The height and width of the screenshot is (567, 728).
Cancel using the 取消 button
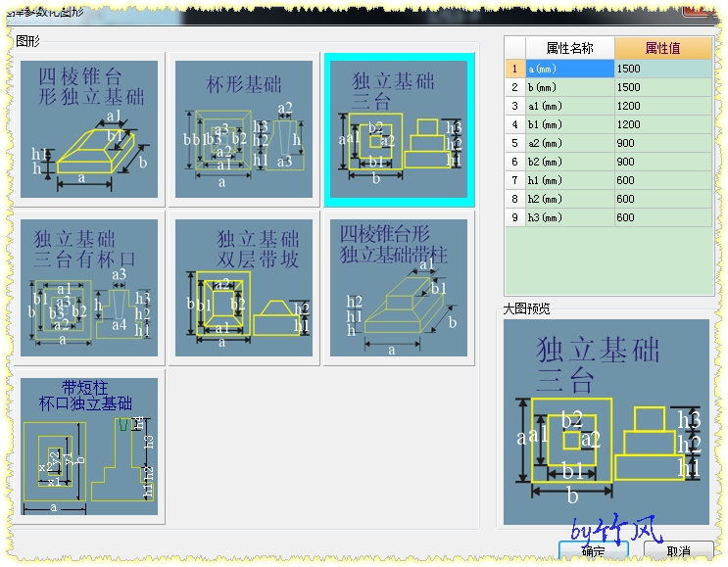pos(678,550)
